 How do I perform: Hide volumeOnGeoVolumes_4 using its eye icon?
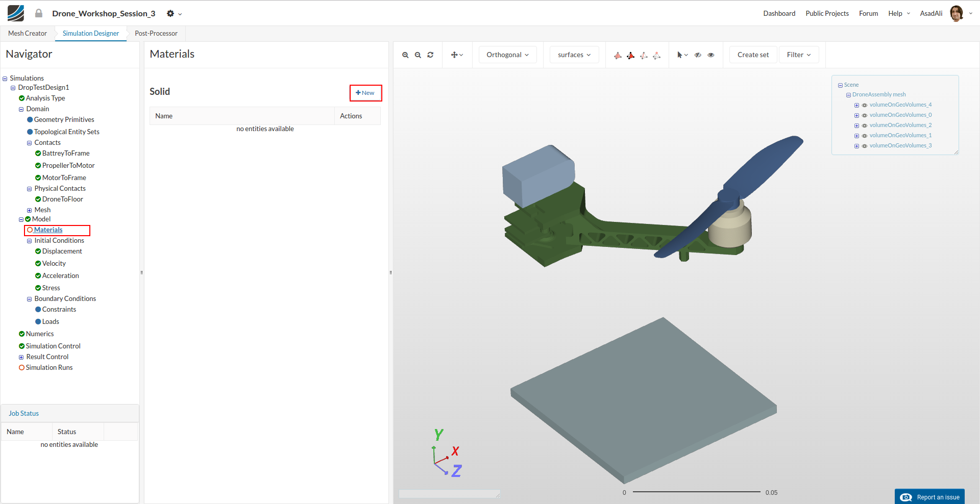tap(865, 105)
